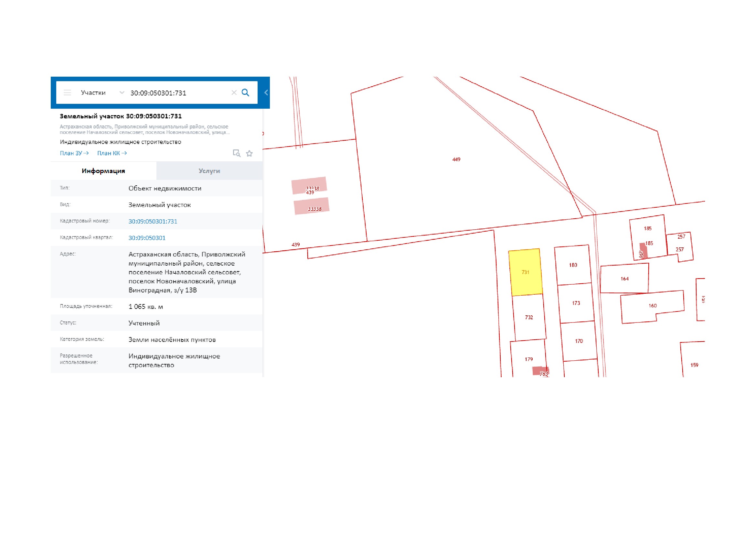The height and width of the screenshot is (535, 756).
Task: Select parcel 170 on the map
Action: coord(579,341)
